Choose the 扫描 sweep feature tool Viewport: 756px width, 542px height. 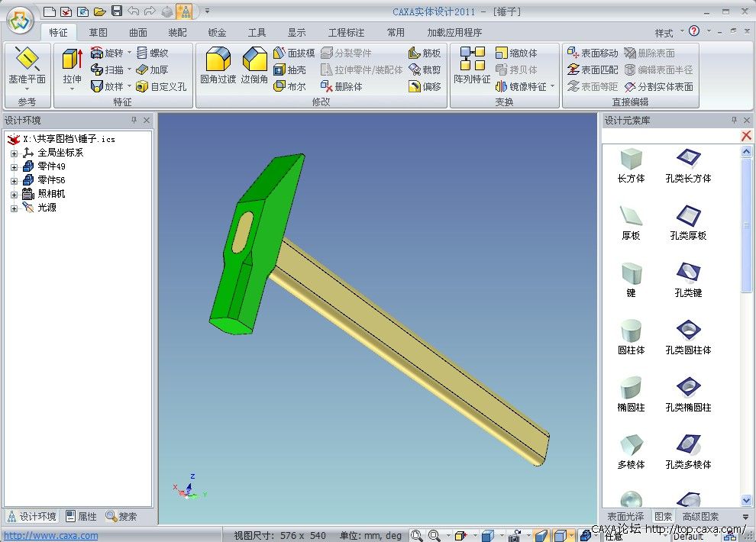(107, 69)
